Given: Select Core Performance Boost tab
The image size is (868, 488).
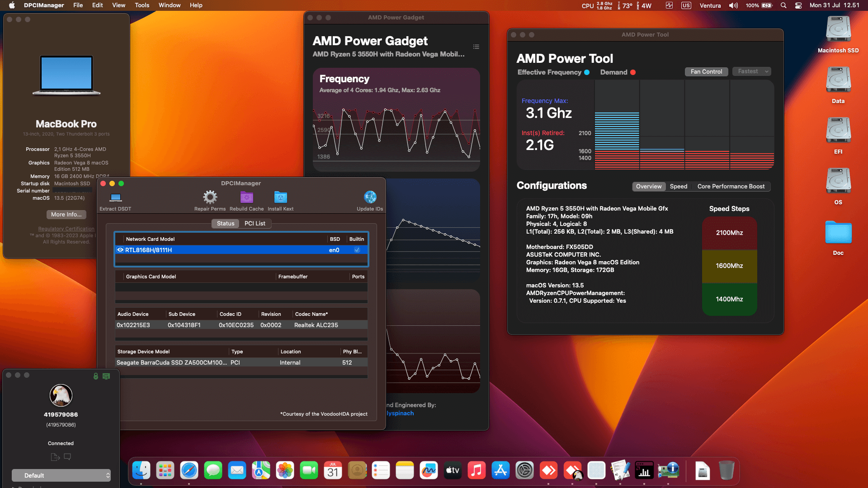Looking at the screenshot, I should (x=731, y=186).
